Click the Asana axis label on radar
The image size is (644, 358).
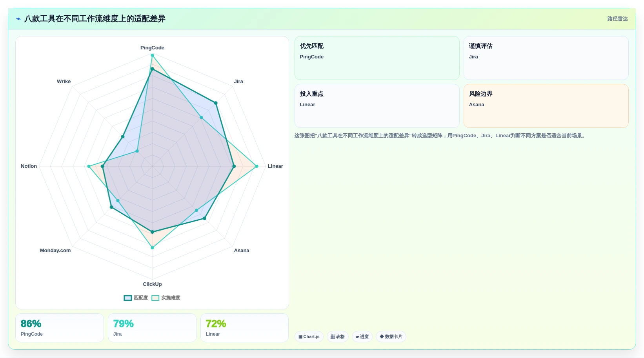tap(242, 251)
